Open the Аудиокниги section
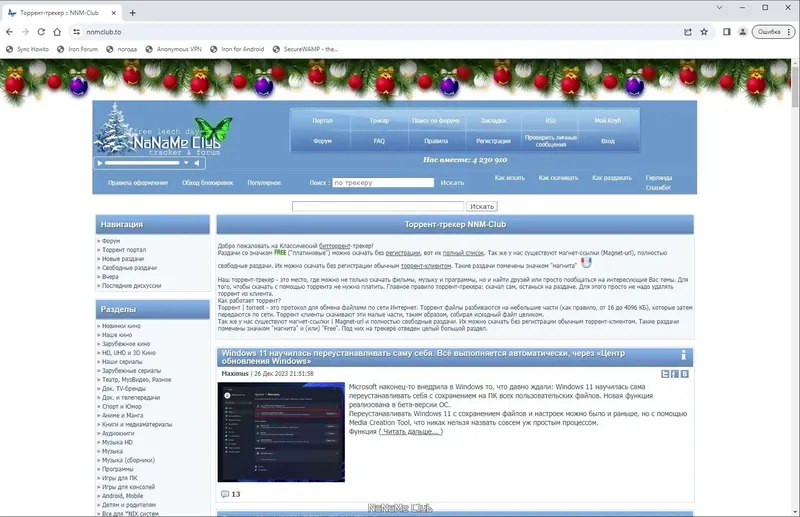This screenshot has height=517, width=800. pos(118,433)
